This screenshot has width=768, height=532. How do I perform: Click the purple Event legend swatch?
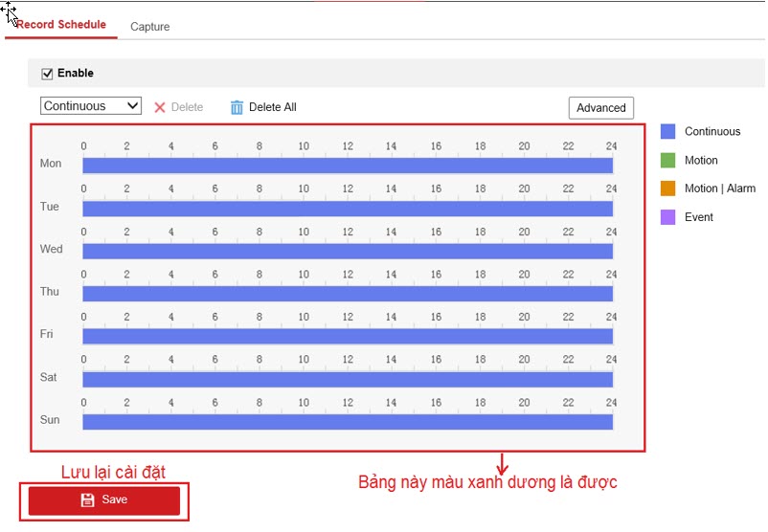point(667,217)
